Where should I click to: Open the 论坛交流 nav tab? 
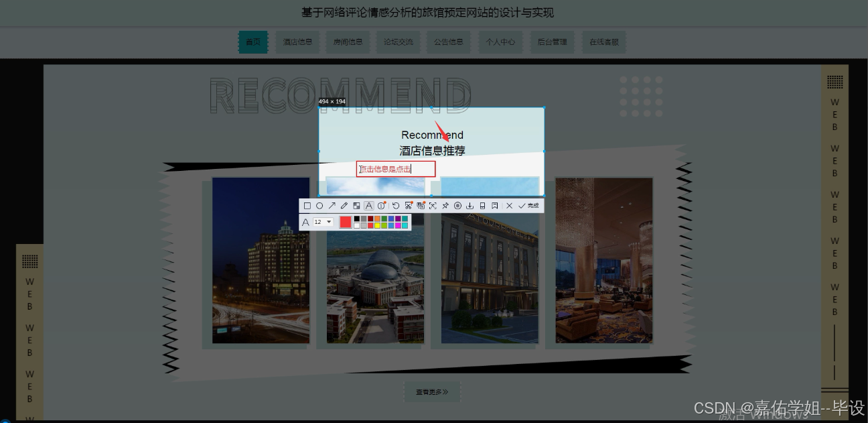[399, 42]
